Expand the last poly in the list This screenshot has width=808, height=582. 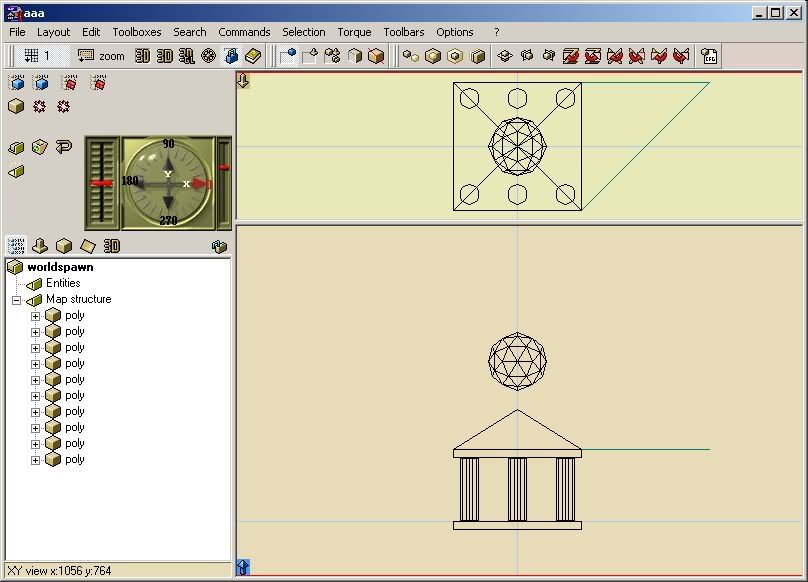35,460
